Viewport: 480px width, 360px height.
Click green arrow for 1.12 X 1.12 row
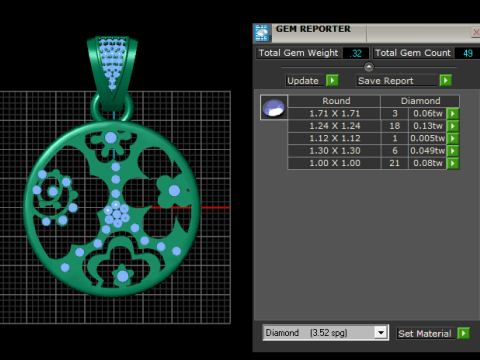[453, 138]
